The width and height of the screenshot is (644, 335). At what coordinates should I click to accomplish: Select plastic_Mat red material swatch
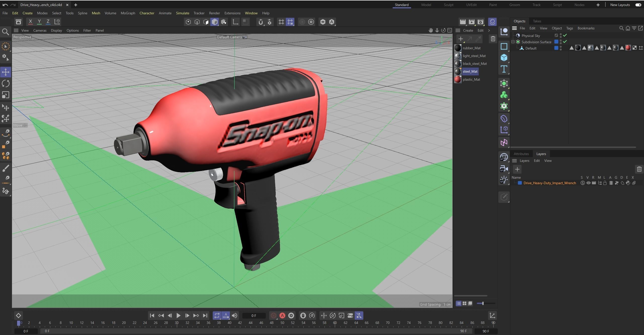(458, 79)
